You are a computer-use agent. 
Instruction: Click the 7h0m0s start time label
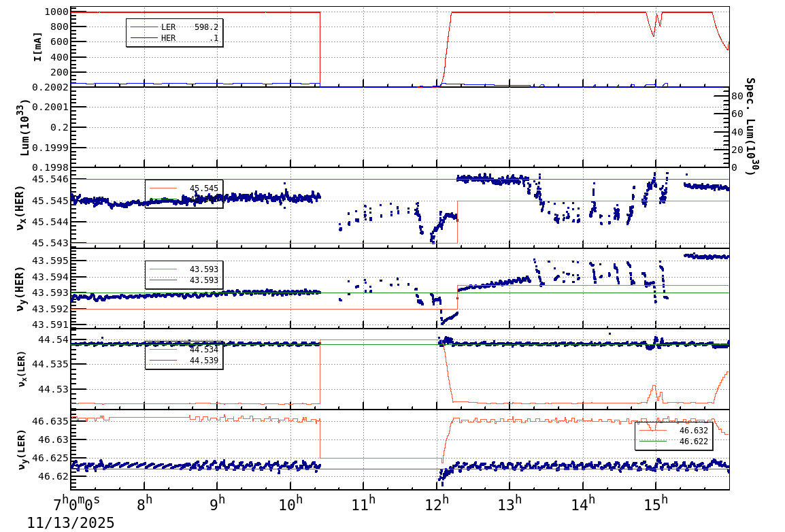[76, 505]
